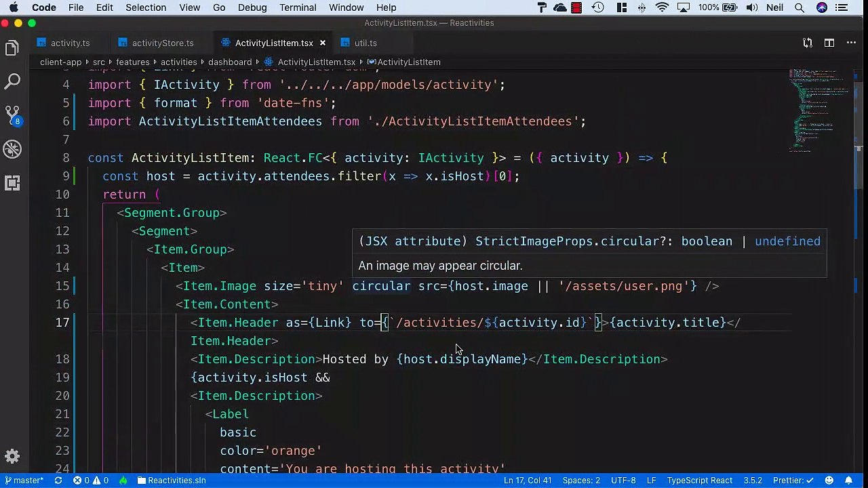This screenshot has height=488, width=868.
Task: Open Spotlight search in menu bar
Action: [800, 7]
